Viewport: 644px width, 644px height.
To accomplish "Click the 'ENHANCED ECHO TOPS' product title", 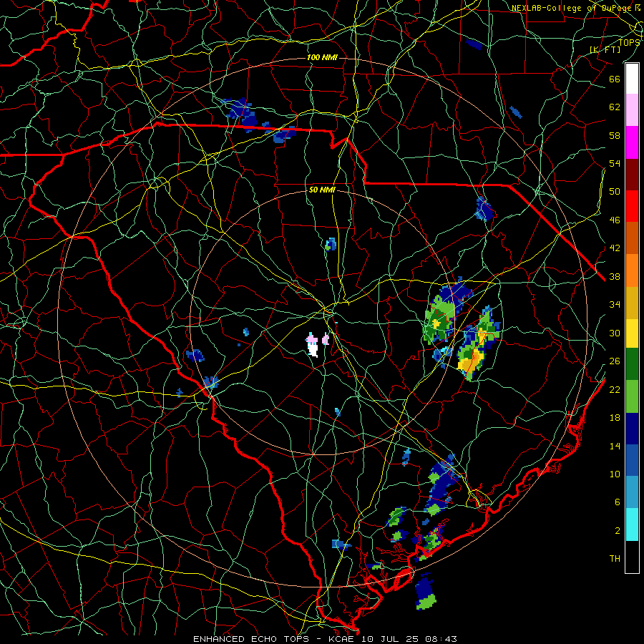I will [251, 639].
